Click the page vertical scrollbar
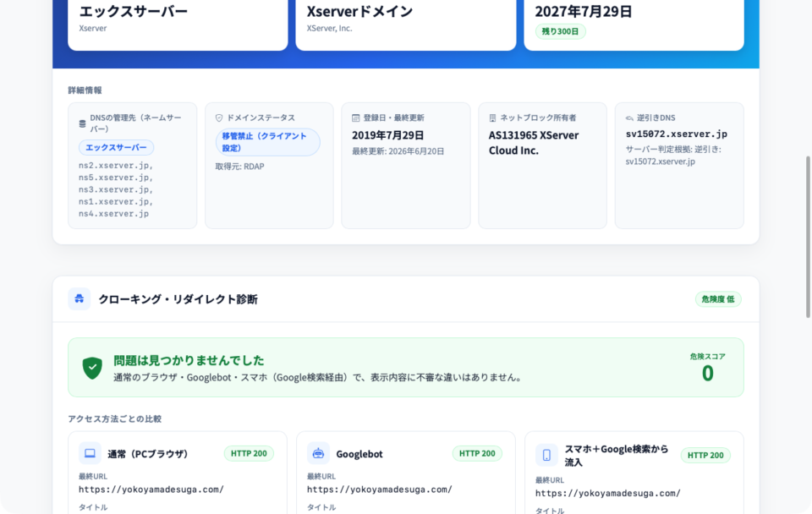The width and height of the screenshot is (812, 514). (x=807, y=237)
